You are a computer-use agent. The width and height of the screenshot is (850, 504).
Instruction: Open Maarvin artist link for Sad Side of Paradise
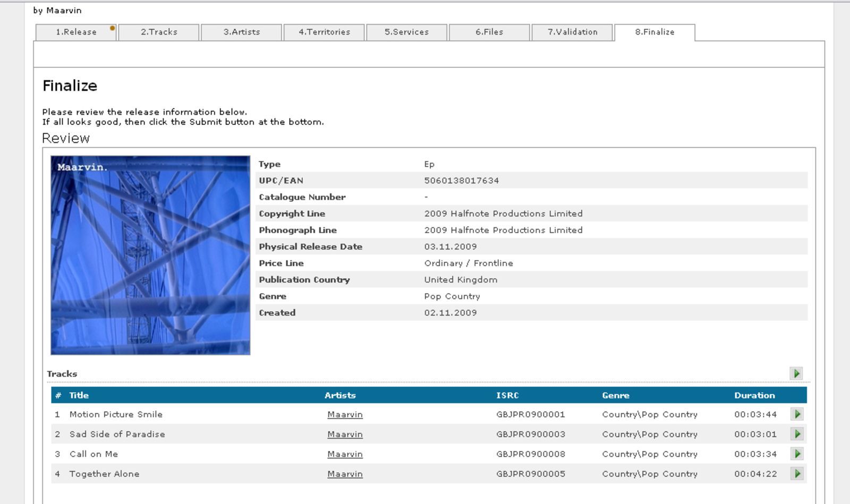(345, 434)
